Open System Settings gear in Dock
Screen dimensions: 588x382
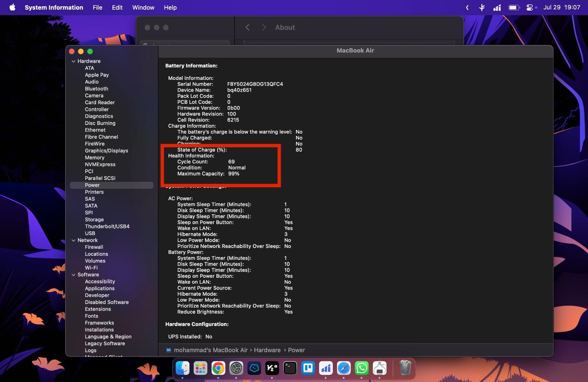point(236,368)
